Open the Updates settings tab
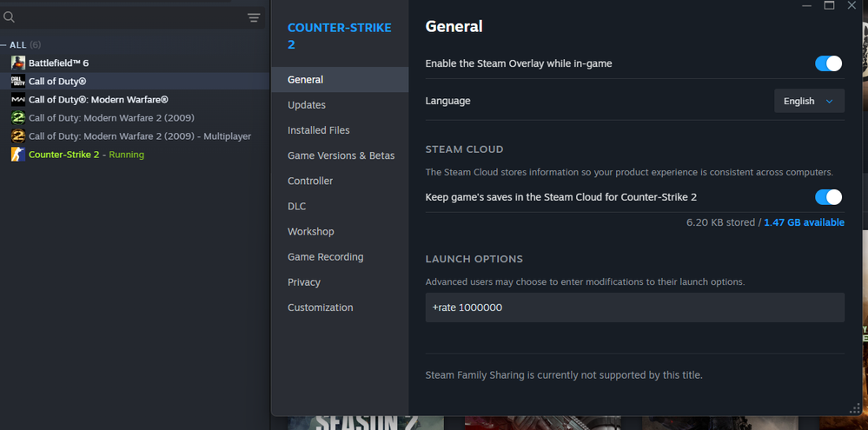The height and width of the screenshot is (430, 868). click(340, 105)
